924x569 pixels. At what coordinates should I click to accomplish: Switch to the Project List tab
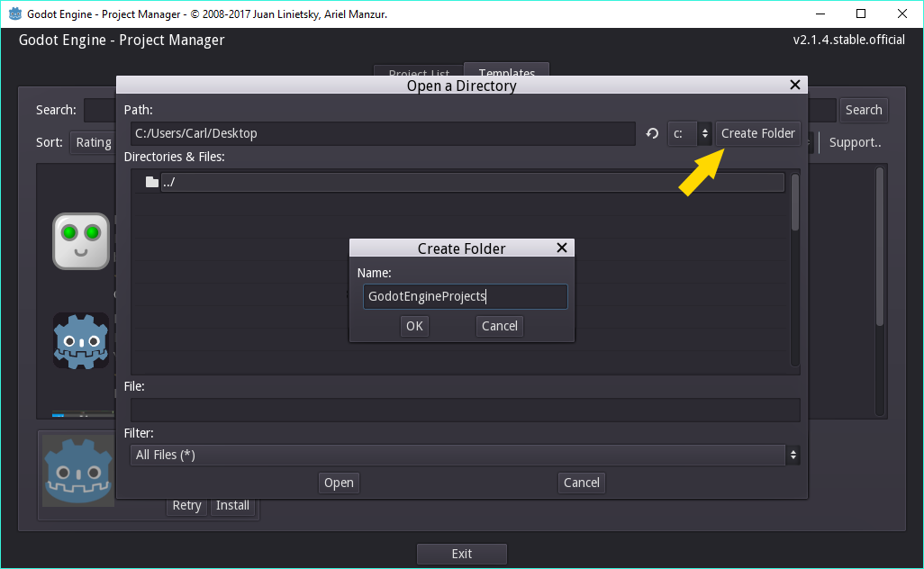point(419,71)
